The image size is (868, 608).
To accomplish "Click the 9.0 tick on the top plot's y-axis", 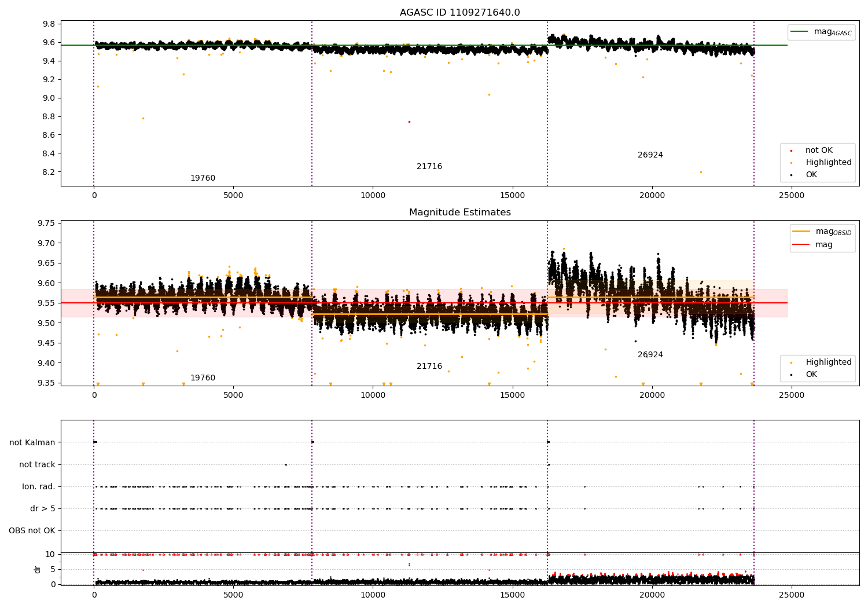I will click(x=49, y=98).
